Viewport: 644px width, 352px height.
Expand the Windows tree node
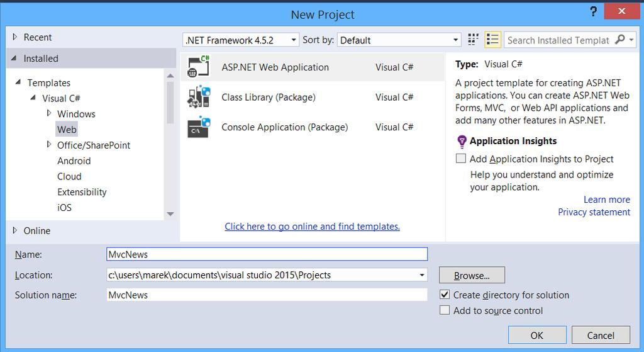click(49, 113)
